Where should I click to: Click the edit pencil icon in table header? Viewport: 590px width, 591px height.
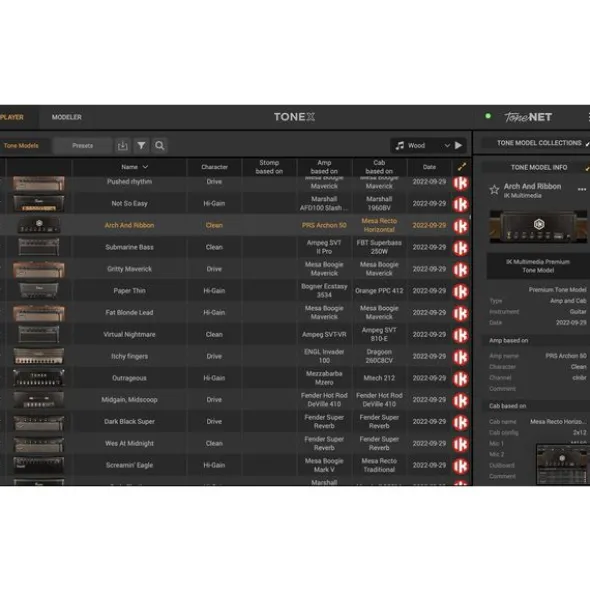462,167
